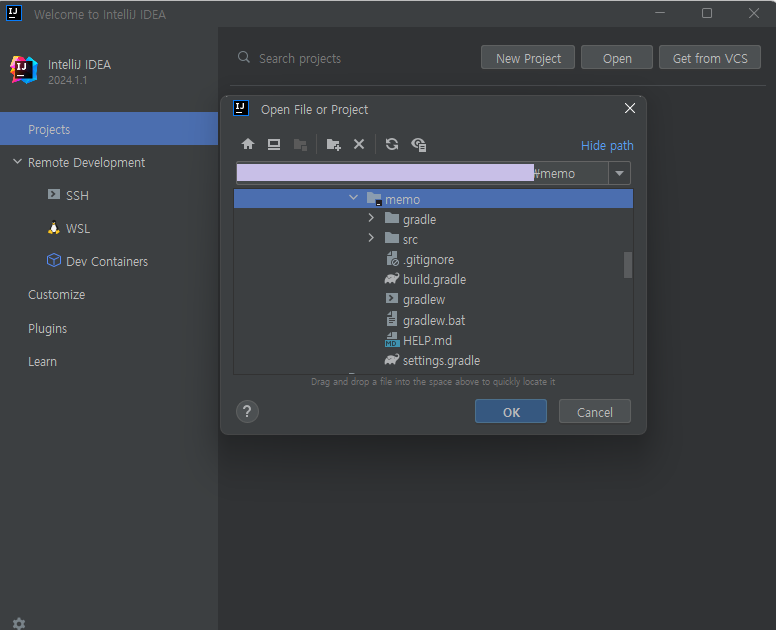Click the path input field ending in memo
This screenshot has width=776, height=630.
[x=422, y=173]
